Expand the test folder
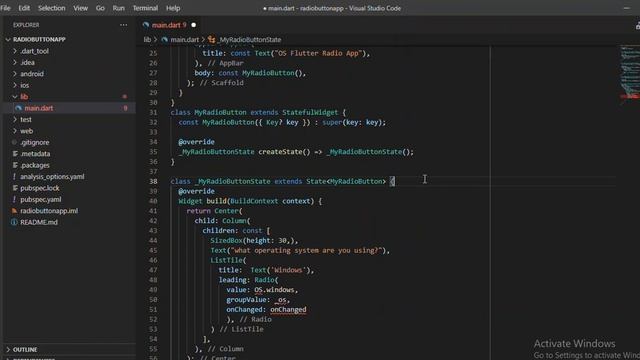The width and height of the screenshot is (640, 360). click(x=26, y=120)
